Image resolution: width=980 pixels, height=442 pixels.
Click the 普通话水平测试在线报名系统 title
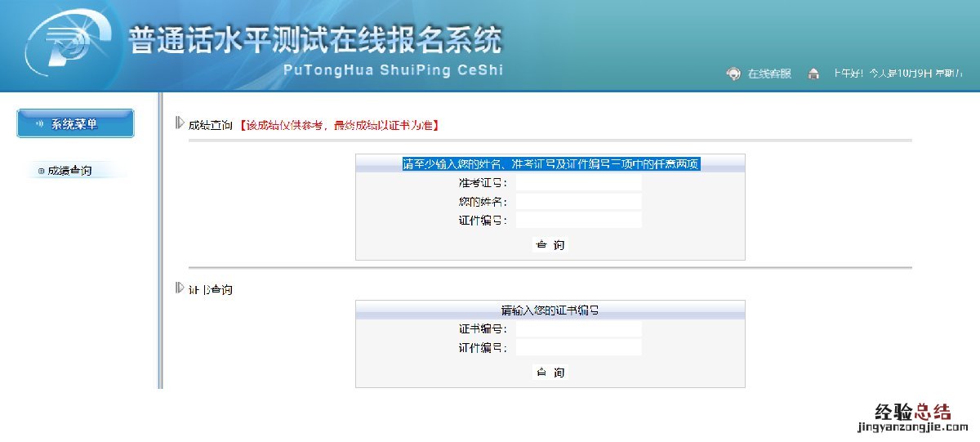tap(314, 41)
